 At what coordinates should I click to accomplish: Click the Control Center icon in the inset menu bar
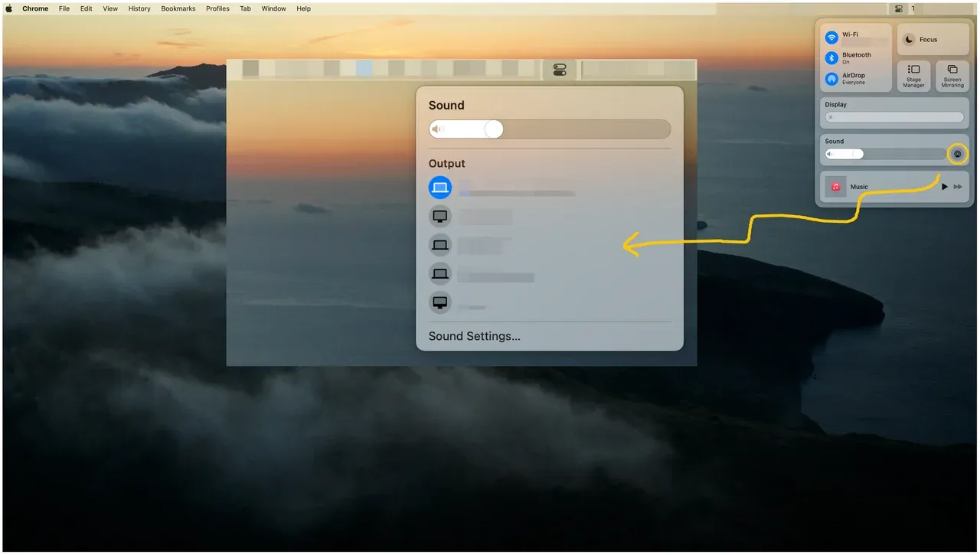pyautogui.click(x=560, y=70)
